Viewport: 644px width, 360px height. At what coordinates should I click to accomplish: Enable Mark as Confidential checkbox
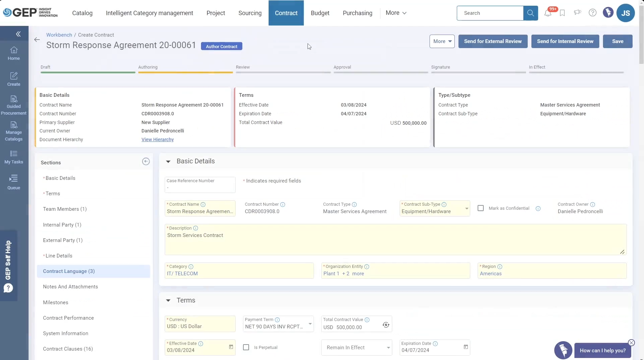point(481,208)
